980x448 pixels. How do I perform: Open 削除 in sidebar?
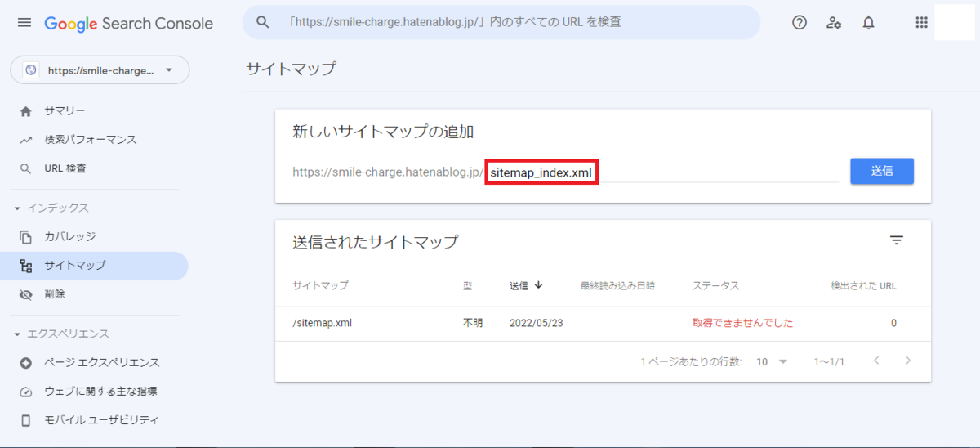tap(55, 294)
